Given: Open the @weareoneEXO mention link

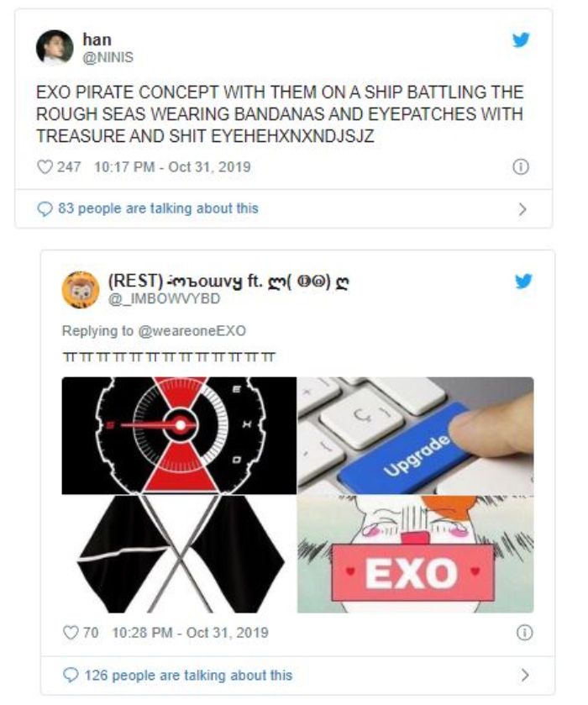Looking at the screenshot, I should click(x=192, y=331).
